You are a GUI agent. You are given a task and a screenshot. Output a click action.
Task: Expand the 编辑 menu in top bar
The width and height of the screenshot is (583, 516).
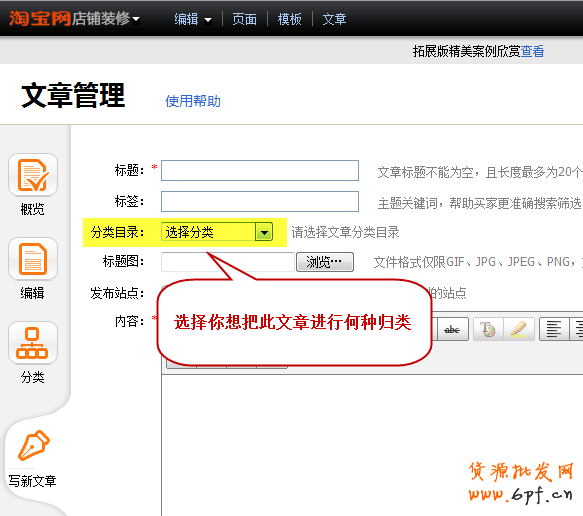193,19
